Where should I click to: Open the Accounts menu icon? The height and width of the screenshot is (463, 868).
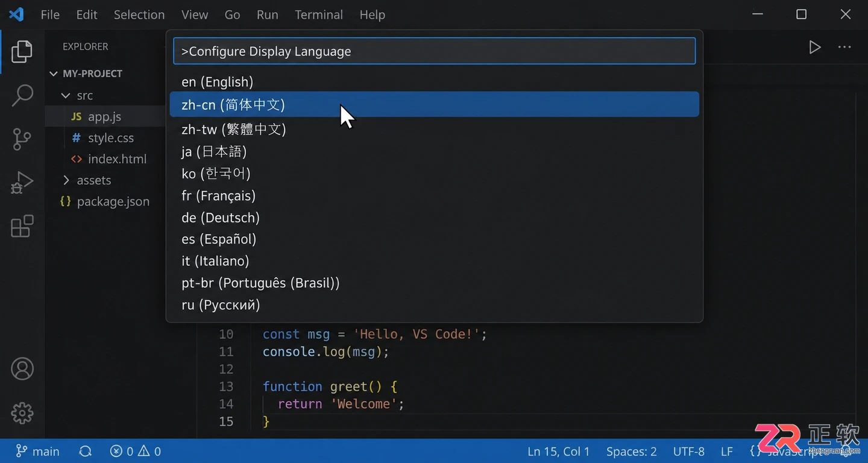[22, 369]
